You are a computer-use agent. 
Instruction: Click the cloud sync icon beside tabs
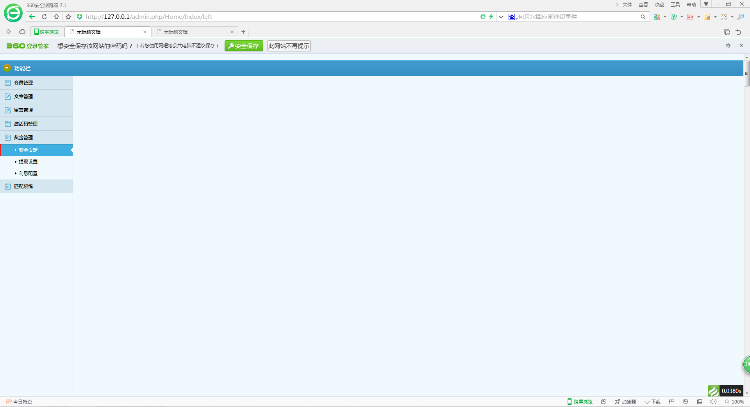(x=22, y=32)
